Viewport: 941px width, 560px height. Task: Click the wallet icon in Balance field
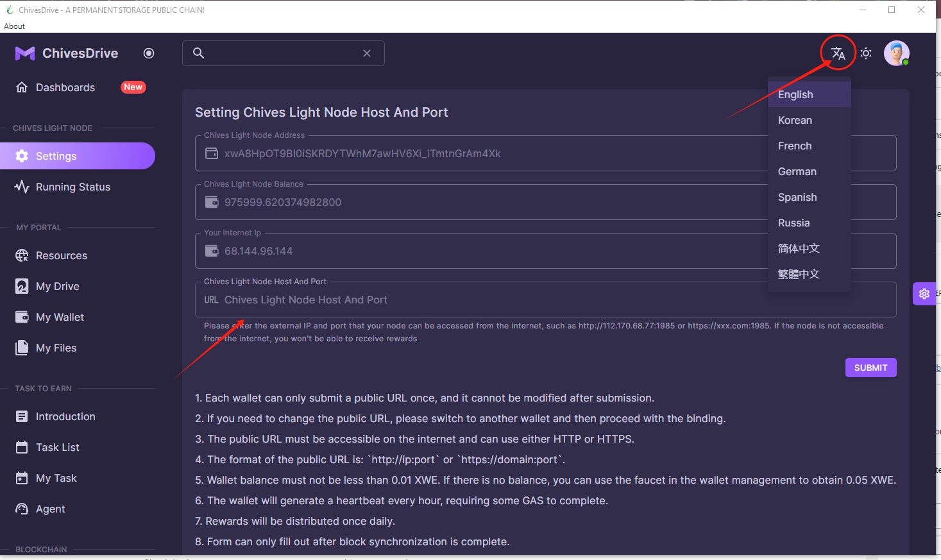pos(212,202)
